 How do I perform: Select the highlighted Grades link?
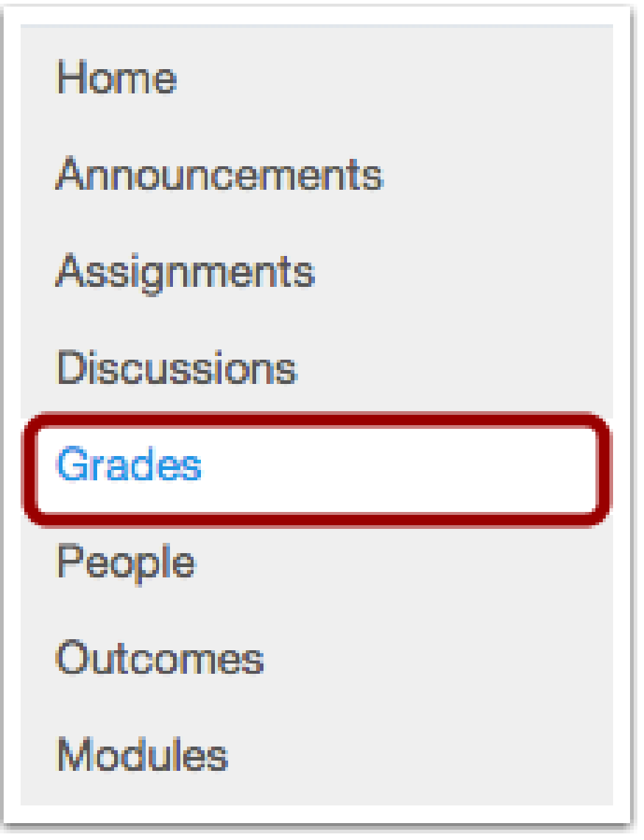[x=129, y=466]
